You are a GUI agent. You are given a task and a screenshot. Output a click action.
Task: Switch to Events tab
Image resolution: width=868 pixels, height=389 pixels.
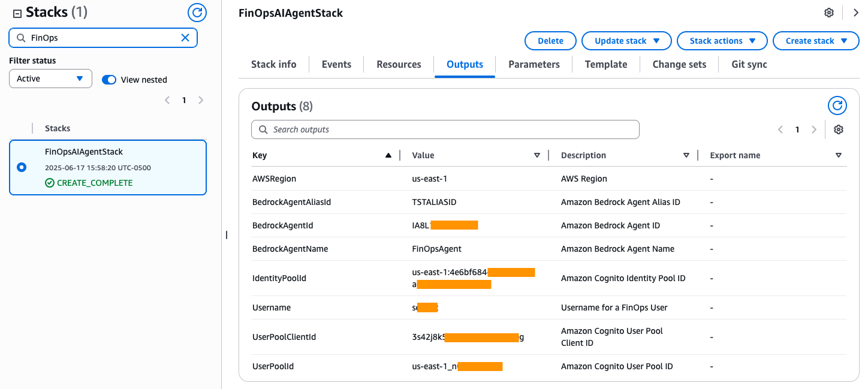click(336, 64)
